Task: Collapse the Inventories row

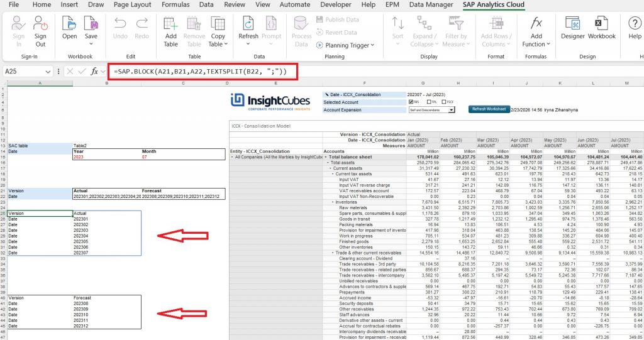Action: 333,202
